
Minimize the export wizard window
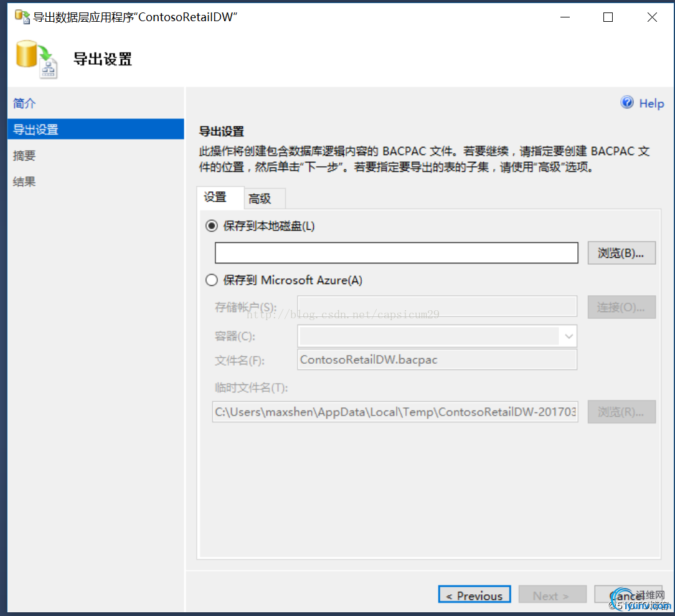565,17
